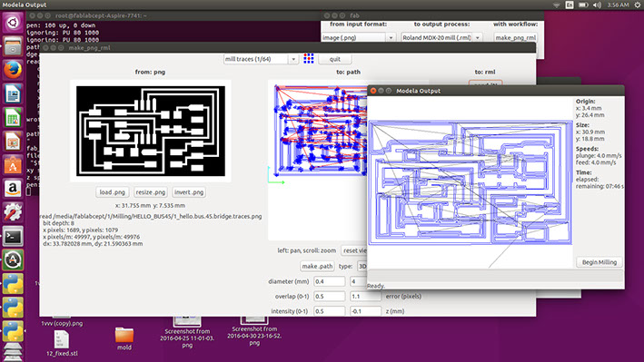Click the quit button

(335, 59)
